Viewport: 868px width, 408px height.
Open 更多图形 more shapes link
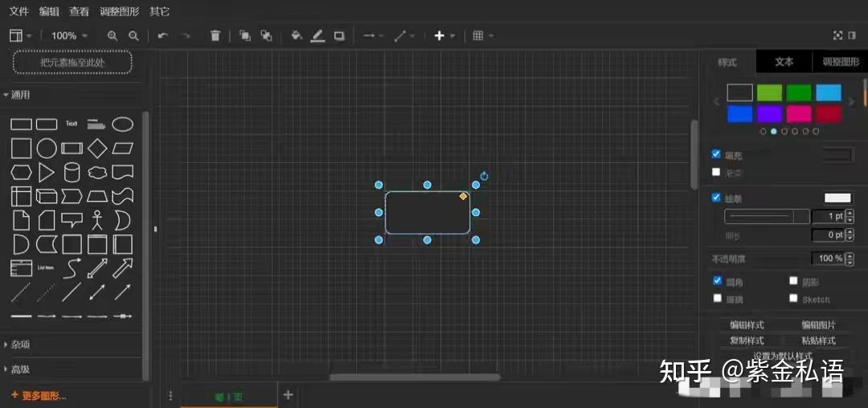39,395
